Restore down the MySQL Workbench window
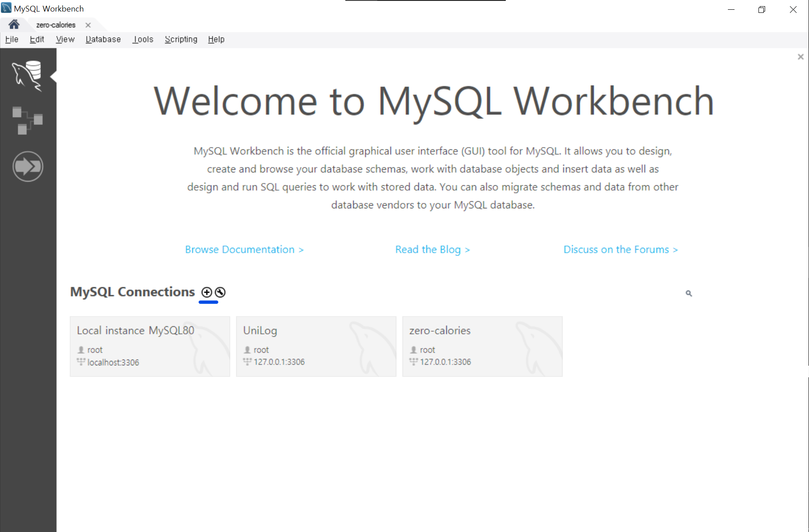This screenshot has width=809, height=532. pos(762,9)
